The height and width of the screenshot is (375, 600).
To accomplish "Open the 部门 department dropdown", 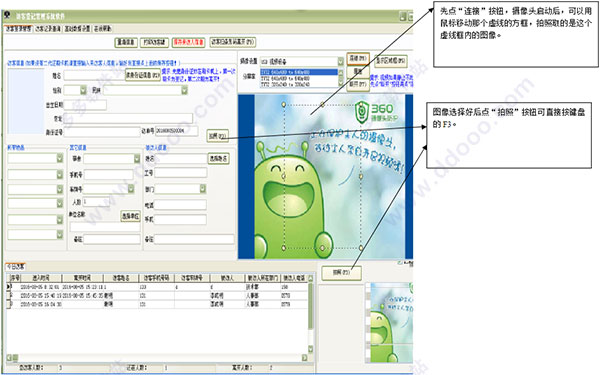I will tap(203, 189).
